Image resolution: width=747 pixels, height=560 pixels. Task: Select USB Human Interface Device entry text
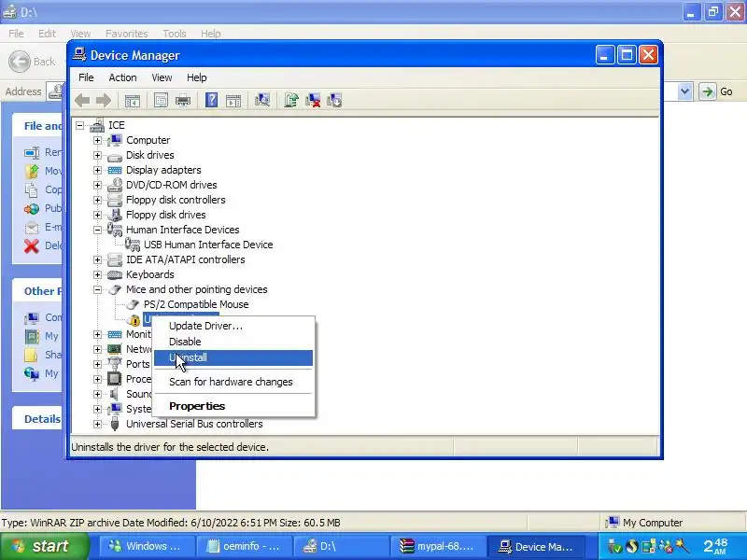[208, 245]
